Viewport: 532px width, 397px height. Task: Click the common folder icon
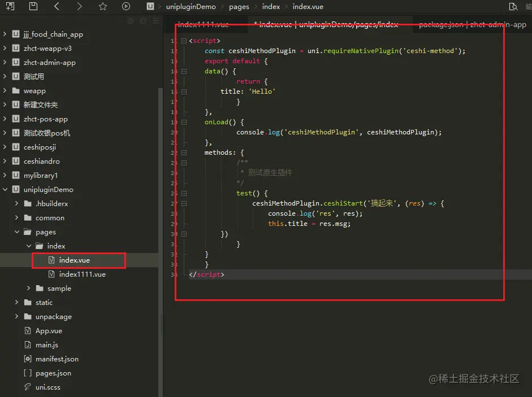[28, 217]
